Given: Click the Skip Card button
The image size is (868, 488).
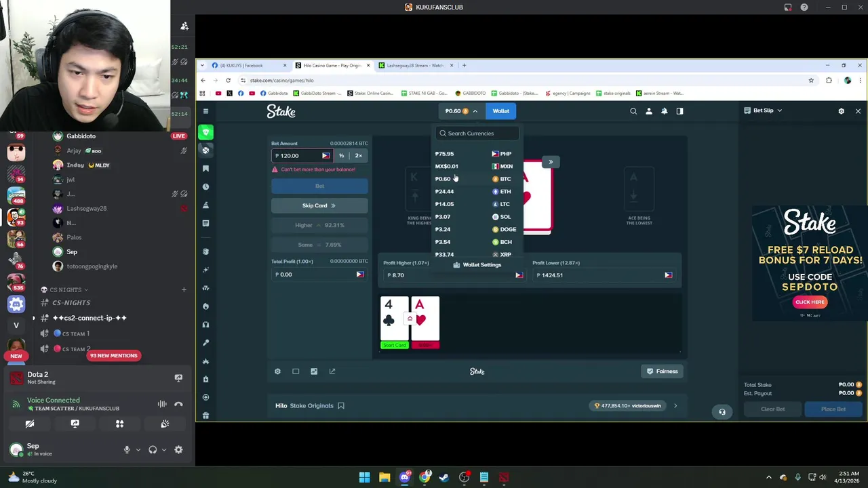Looking at the screenshot, I should 319,205.
